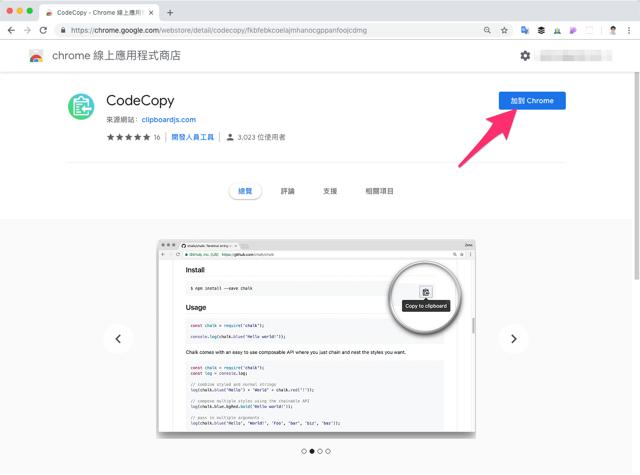Reload the page
Image resolution: width=640 pixels, height=475 pixels.
pyautogui.click(x=43, y=30)
